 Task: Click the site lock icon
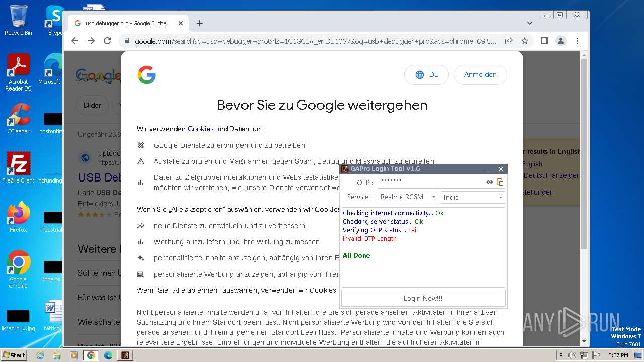pyautogui.click(x=127, y=41)
